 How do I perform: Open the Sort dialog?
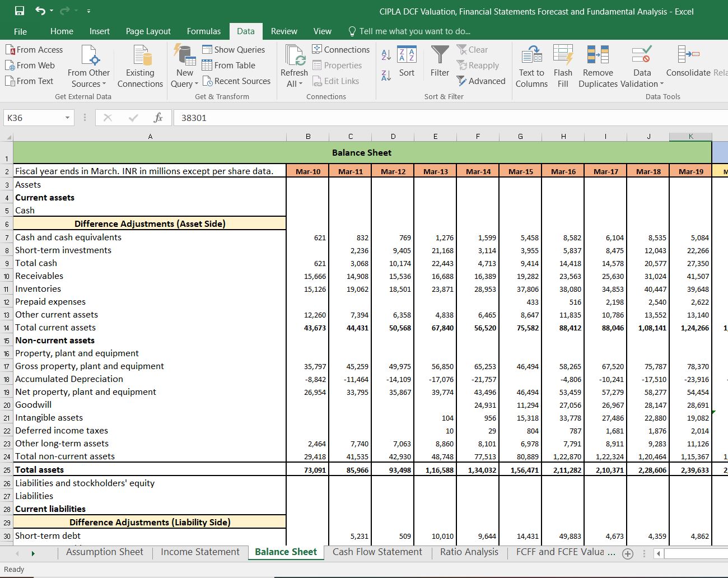tap(407, 62)
